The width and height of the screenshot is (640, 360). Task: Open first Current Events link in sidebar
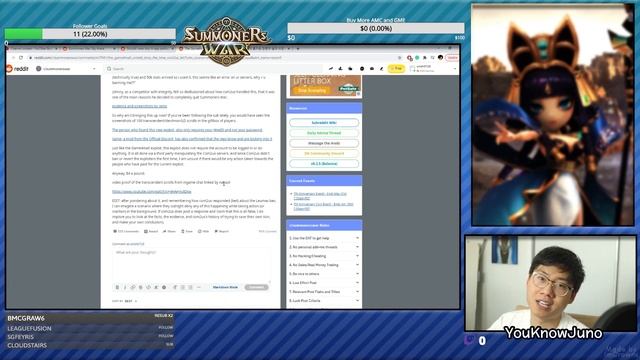[320, 196]
